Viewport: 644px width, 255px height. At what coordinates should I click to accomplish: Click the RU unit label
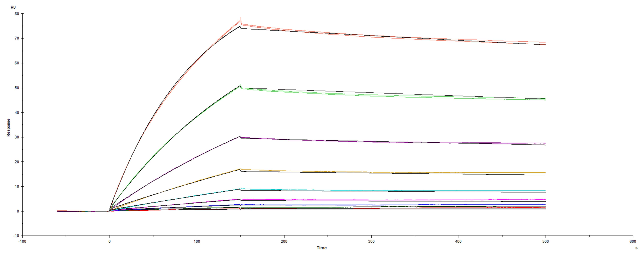(13, 7)
